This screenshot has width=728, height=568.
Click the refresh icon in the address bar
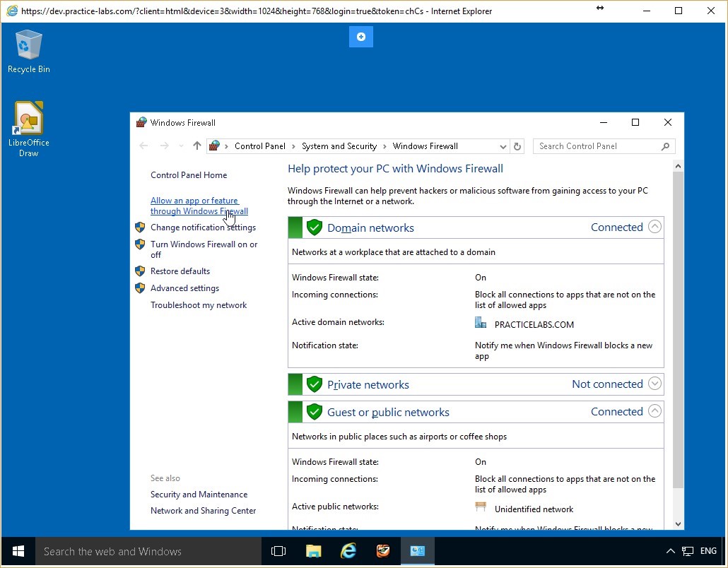pos(517,146)
